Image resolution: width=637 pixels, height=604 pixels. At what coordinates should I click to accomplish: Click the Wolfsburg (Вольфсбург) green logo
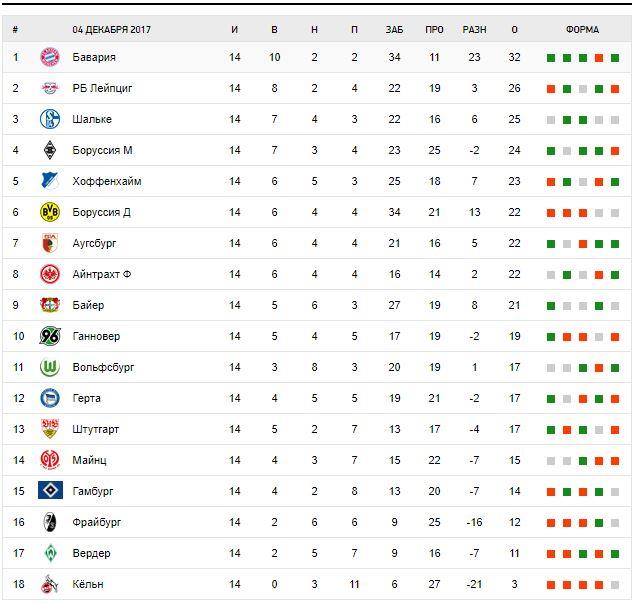coord(50,367)
